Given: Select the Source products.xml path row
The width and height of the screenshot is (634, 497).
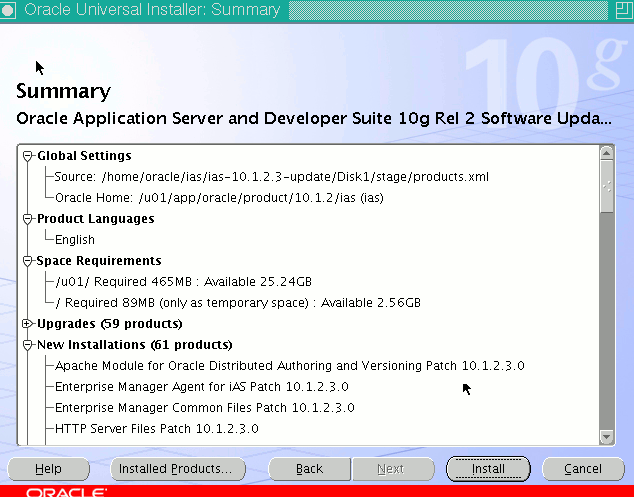Looking at the screenshot, I should (x=271, y=177).
